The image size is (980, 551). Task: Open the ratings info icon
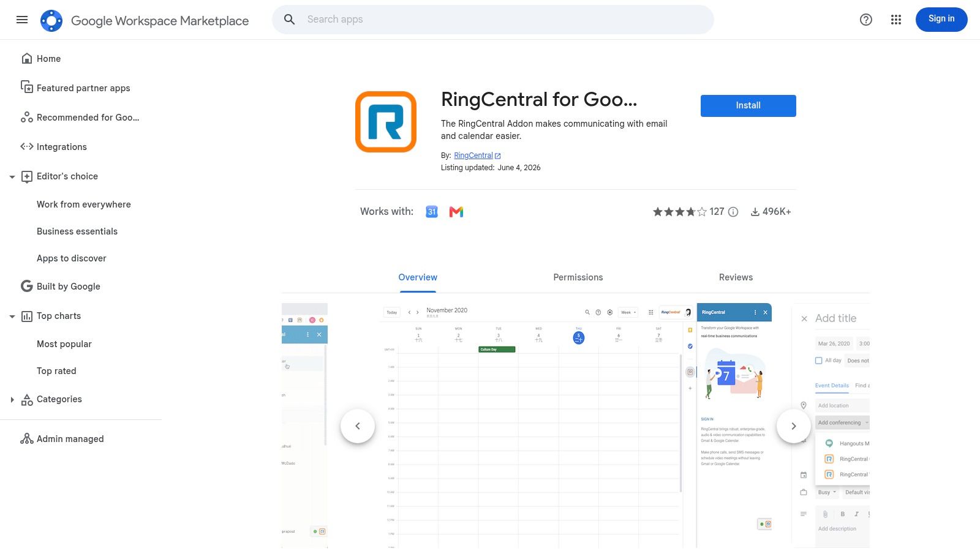pyautogui.click(x=733, y=212)
